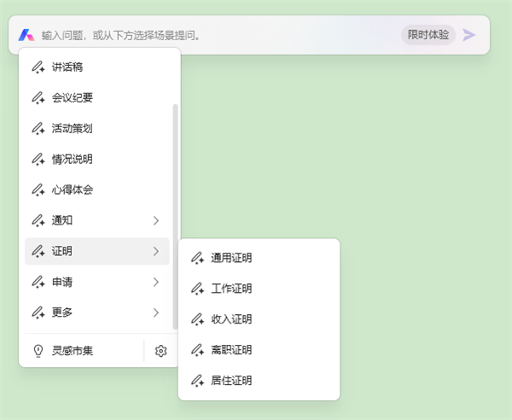The width and height of the screenshot is (512, 420).
Task: Collapse the 证明 submenu chevron
Action: point(155,251)
